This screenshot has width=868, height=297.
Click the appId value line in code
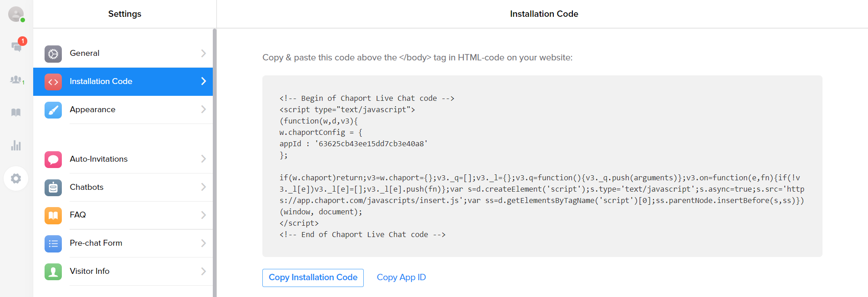coord(353,144)
